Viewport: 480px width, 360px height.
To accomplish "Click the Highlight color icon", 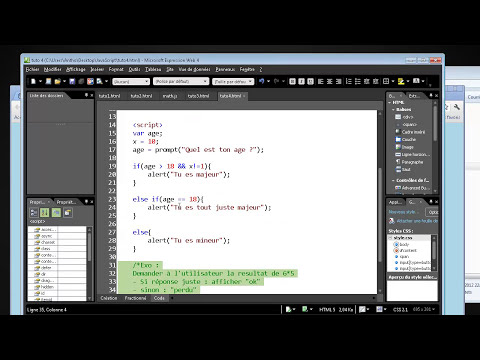I will coord(401,81).
